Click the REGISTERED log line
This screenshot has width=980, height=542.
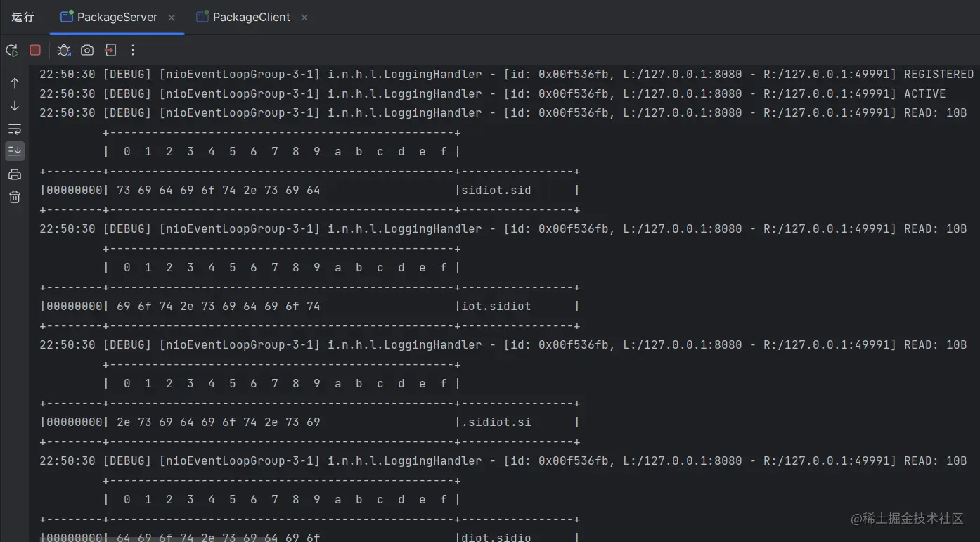(506, 75)
